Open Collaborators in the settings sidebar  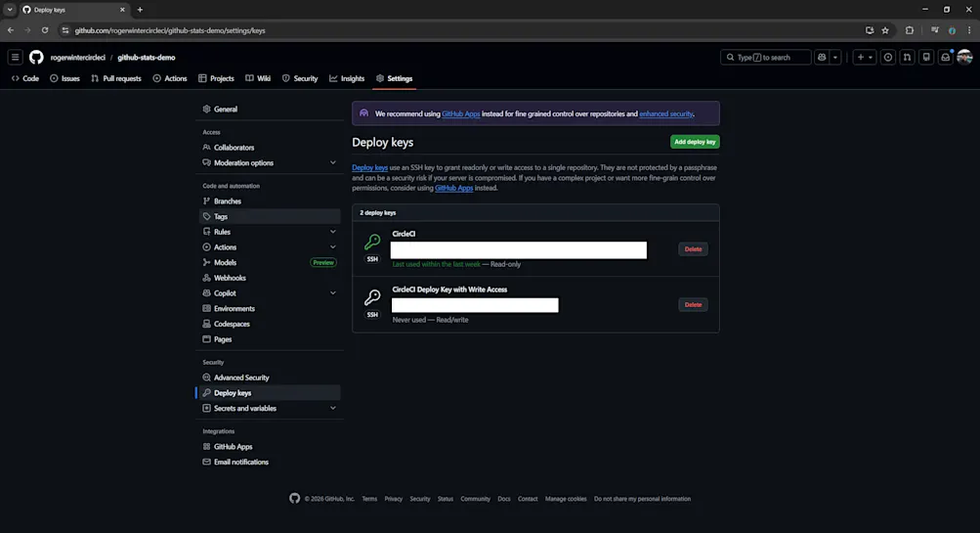click(270, 147)
